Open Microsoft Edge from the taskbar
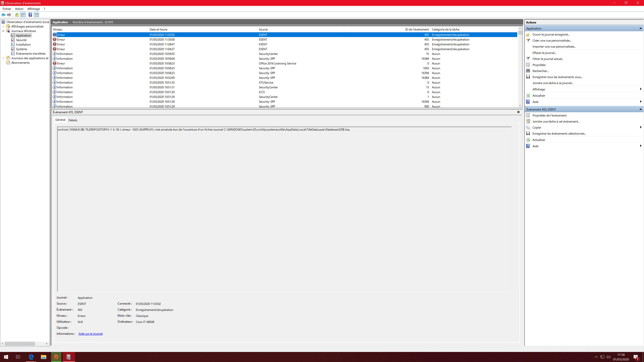Screen dimensions: 644x362 [x=31, y=357]
